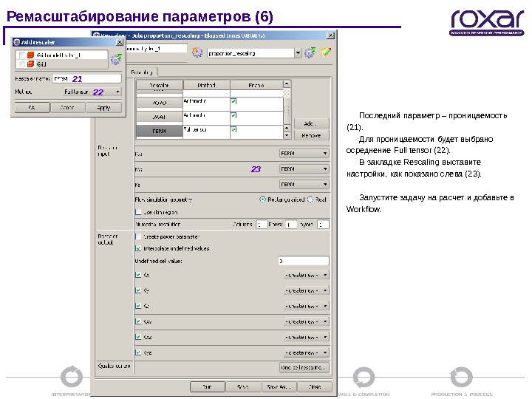The height and width of the screenshot is (399, 532).
Task: Click the Full tensor method cell in PERM row
Action: click(x=206, y=132)
